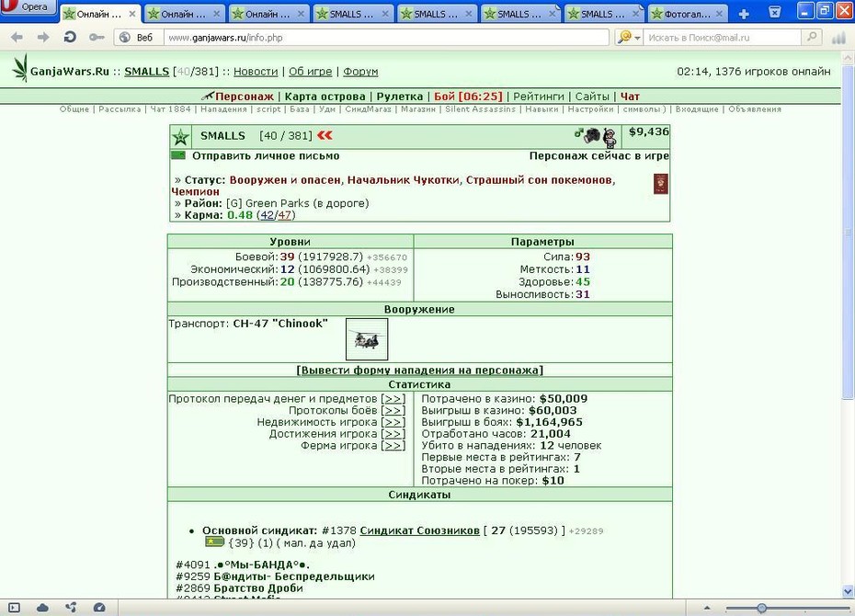855x616 pixels.
Task: Click the red passport icon in status row
Action: point(660,184)
